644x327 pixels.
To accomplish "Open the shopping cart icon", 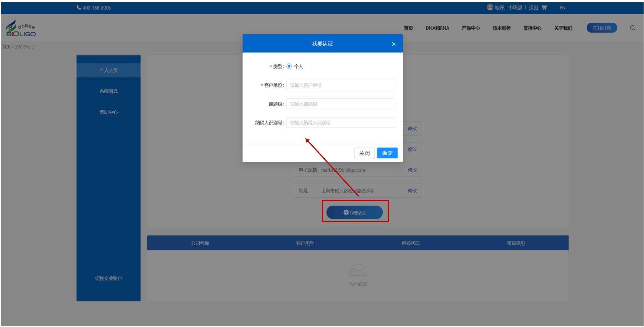I will tap(544, 7).
